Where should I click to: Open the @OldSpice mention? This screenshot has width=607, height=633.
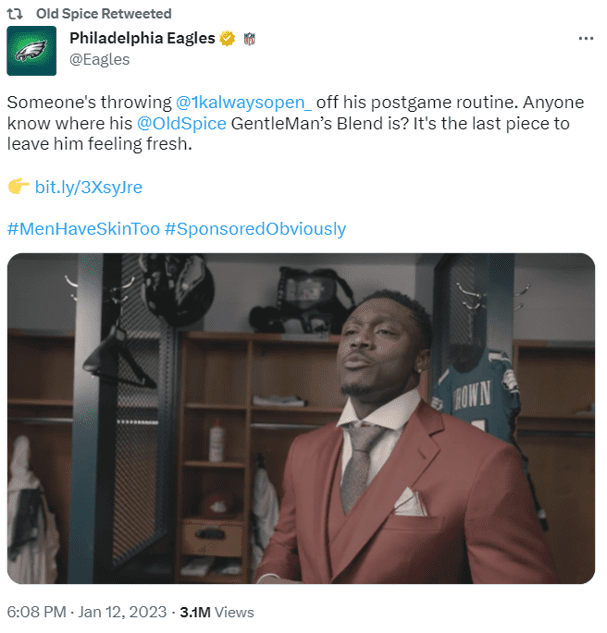pos(182,123)
